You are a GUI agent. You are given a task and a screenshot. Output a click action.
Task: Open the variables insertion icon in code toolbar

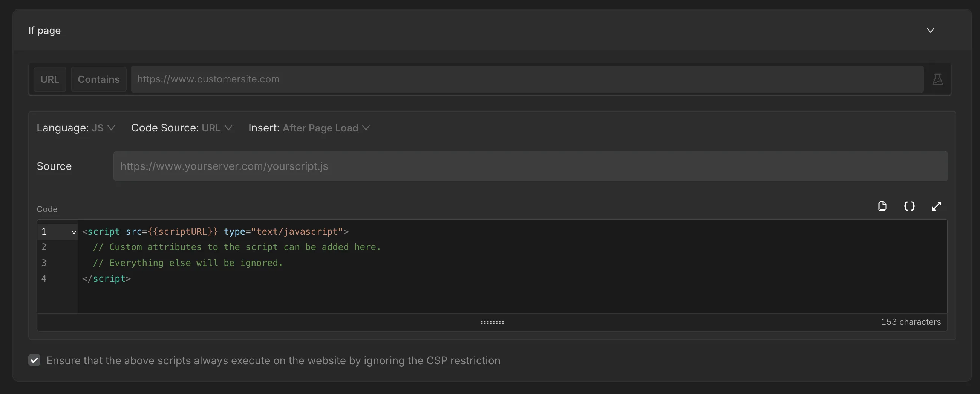[910, 206]
